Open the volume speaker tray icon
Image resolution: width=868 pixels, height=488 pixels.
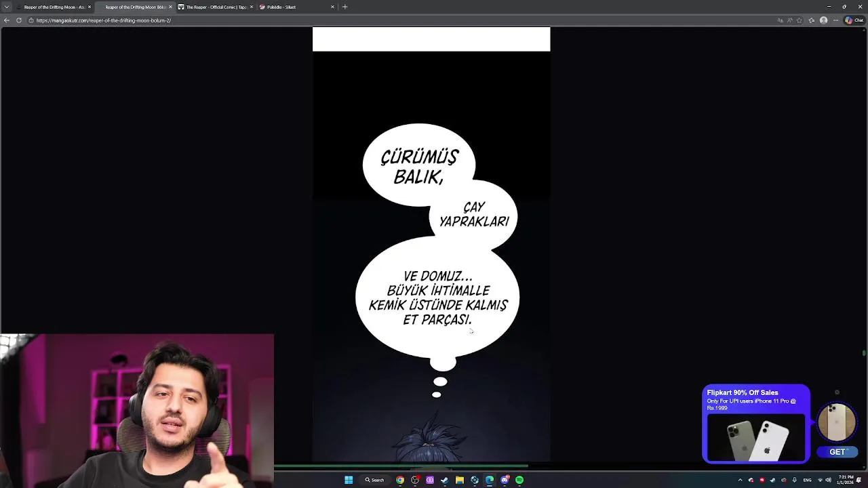pos(828,480)
